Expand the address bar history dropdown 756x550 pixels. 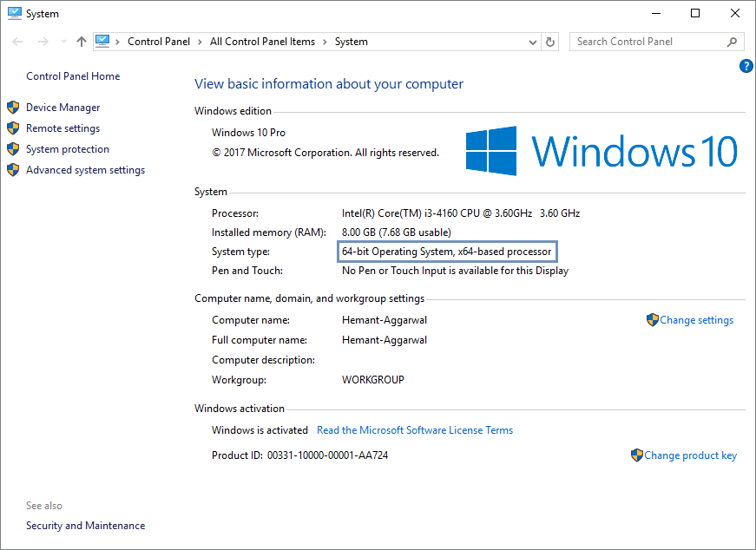pos(533,42)
